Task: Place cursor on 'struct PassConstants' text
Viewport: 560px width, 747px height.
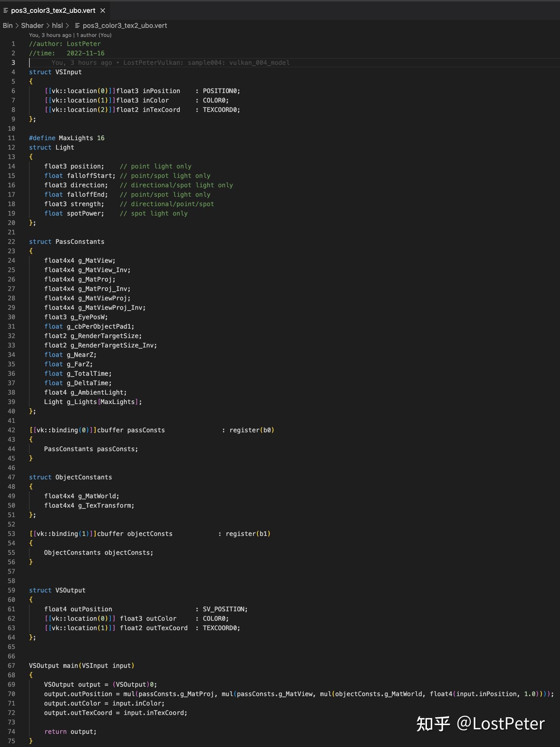Action: (67, 242)
